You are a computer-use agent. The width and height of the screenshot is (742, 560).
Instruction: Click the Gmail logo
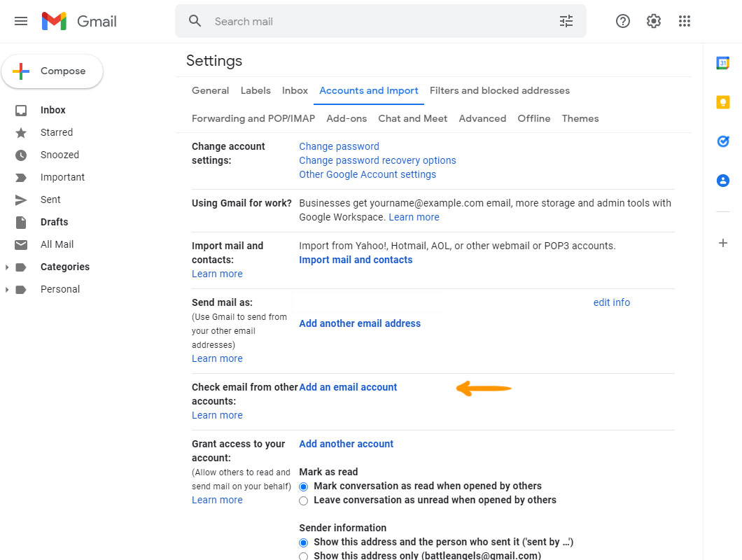pyautogui.click(x=79, y=21)
